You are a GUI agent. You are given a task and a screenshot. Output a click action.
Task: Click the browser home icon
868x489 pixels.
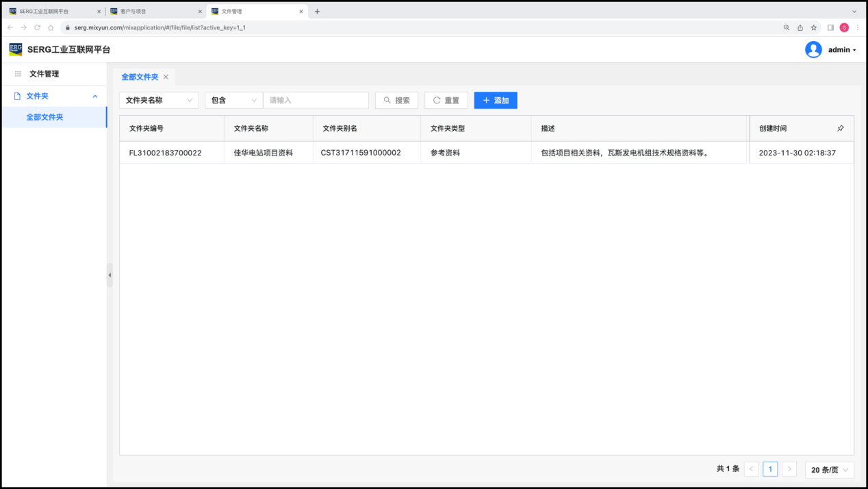51,27
